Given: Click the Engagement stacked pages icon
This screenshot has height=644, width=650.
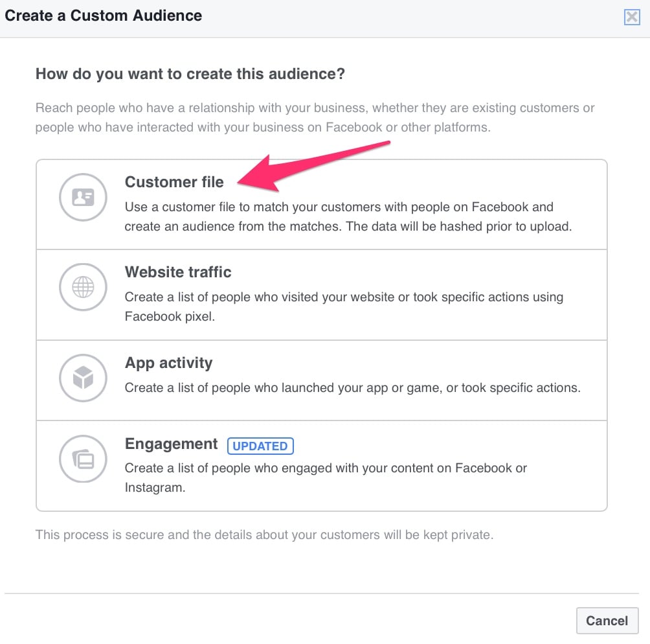Looking at the screenshot, I should point(83,459).
